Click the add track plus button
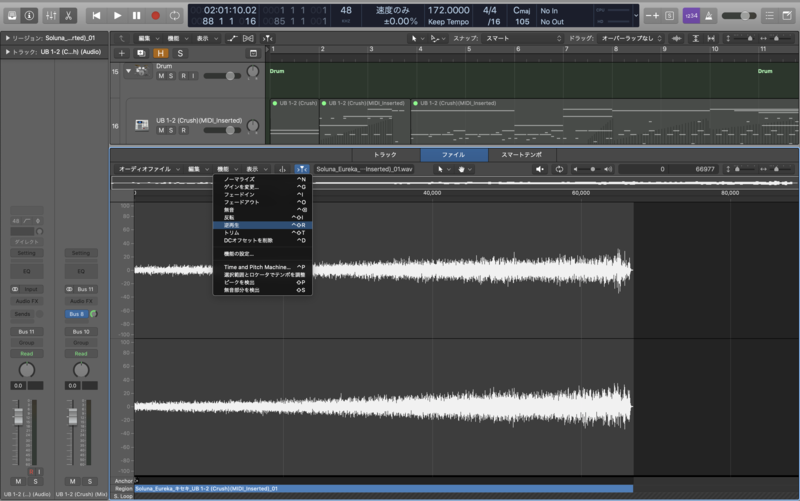This screenshot has width=800, height=501. [x=121, y=53]
